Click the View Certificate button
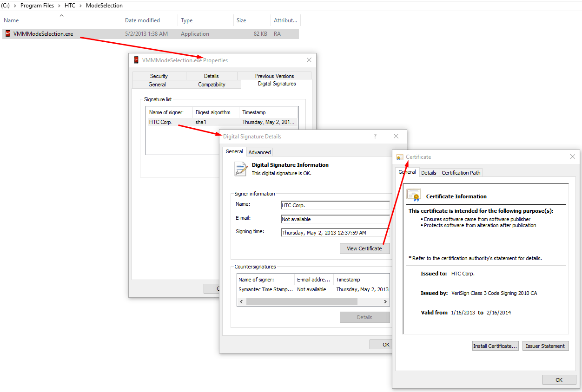The width and height of the screenshot is (582, 392). pyautogui.click(x=364, y=248)
